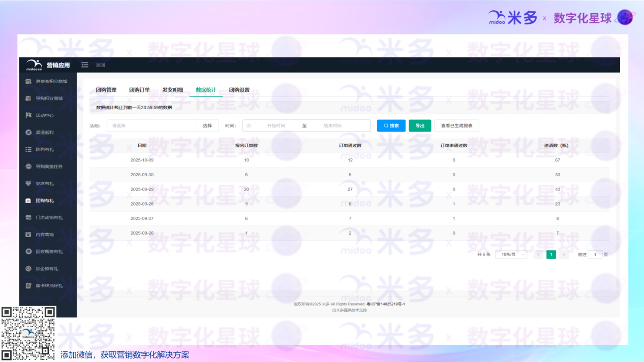Collapse the sidebar using the hamburger icon
Screen dimensions: 644x362
(85, 65)
